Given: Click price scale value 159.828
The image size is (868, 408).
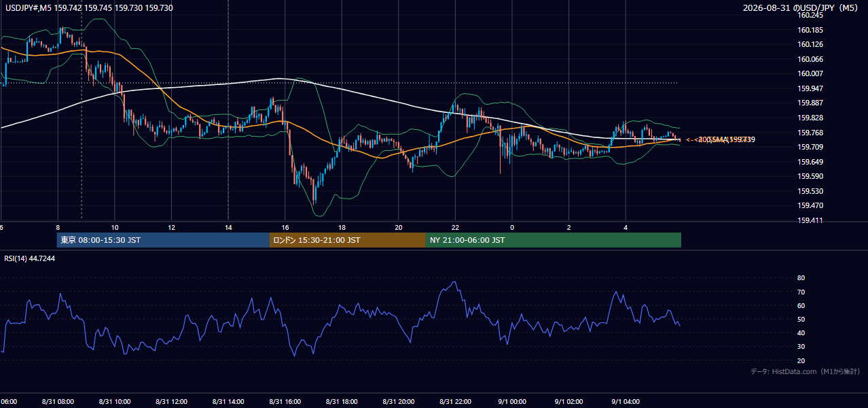Looking at the screenshot, I should [811, 118].
